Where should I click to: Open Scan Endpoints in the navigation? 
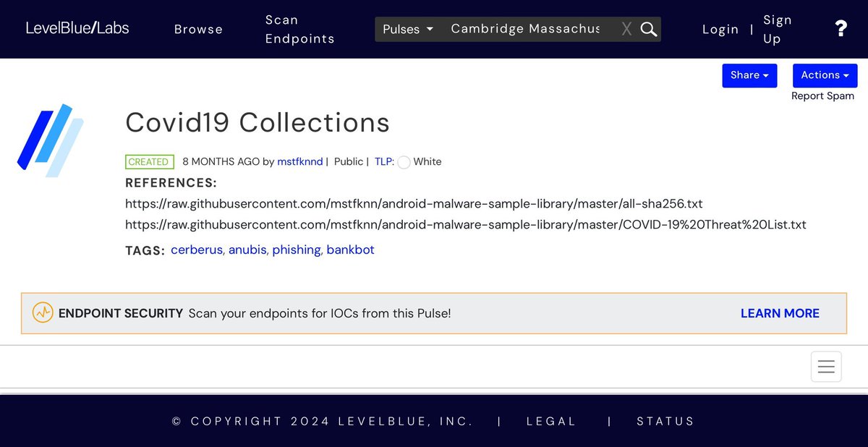pyautogui.click(x=299, y=29)
